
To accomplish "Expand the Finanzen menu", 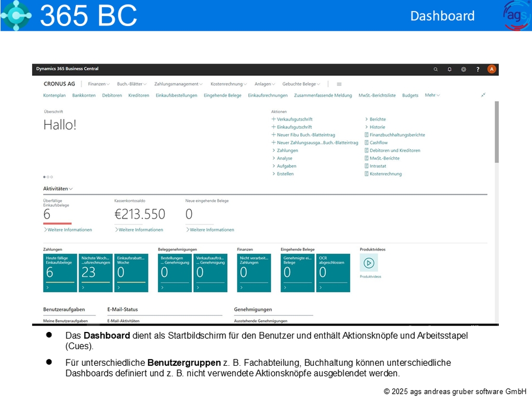I will click(99, 84).
